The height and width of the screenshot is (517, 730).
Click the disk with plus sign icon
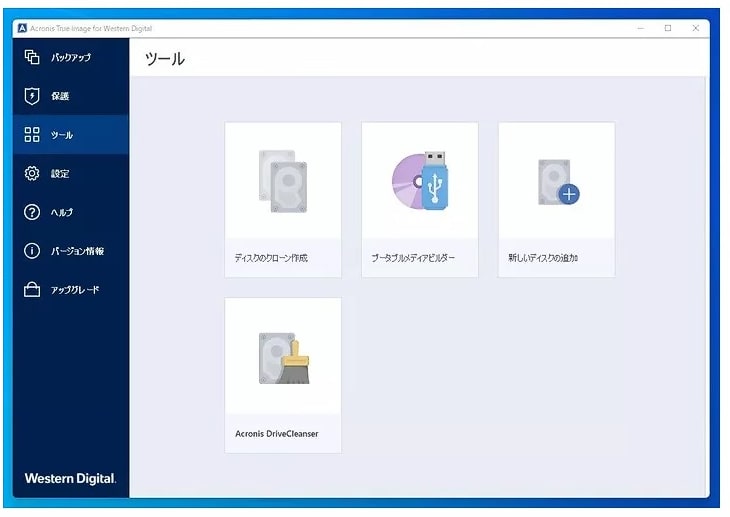point(557,182)
